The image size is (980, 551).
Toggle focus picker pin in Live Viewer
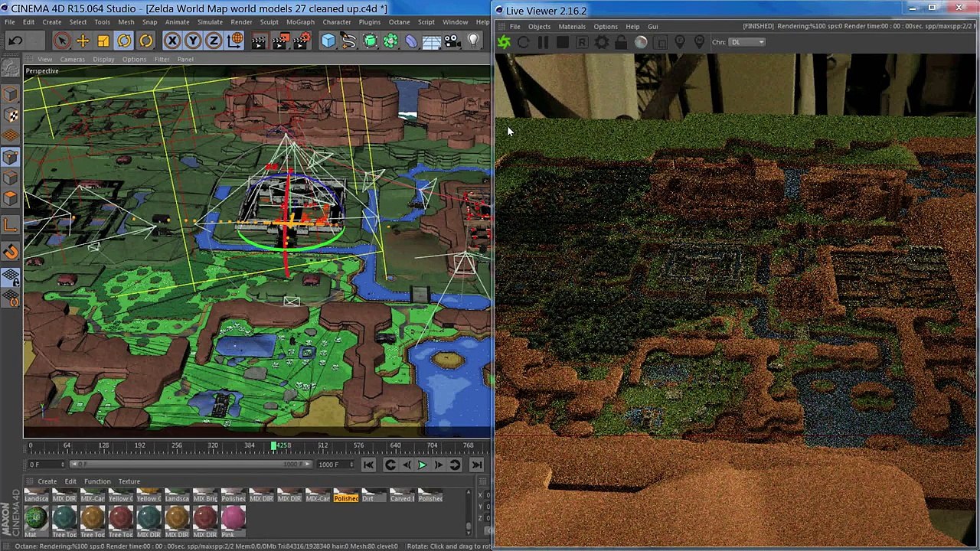pos(680,43)
